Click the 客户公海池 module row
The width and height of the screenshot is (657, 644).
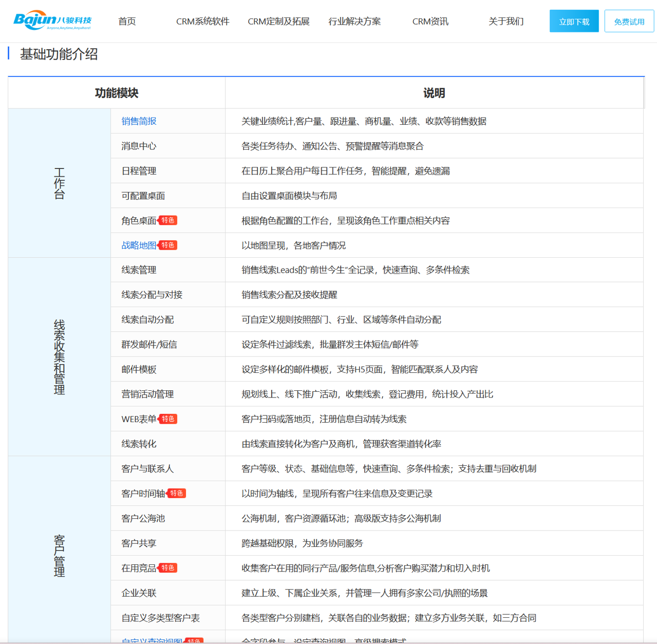tap(143, 519)
